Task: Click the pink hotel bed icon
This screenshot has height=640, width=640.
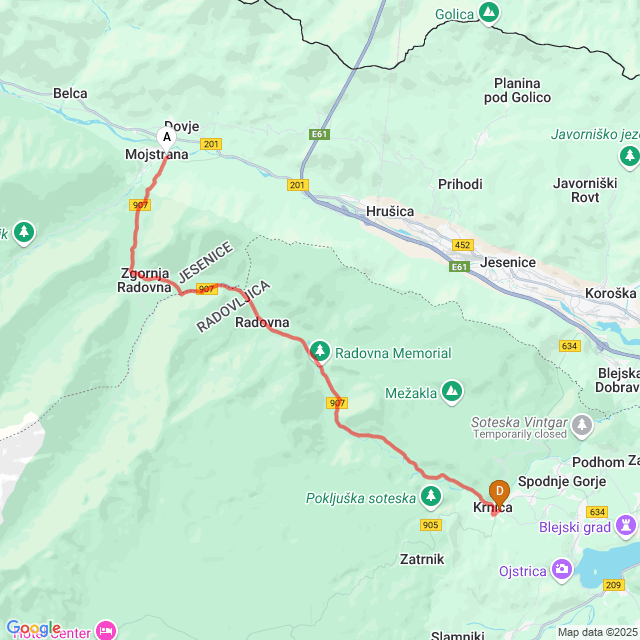Action: coord(107,631)
